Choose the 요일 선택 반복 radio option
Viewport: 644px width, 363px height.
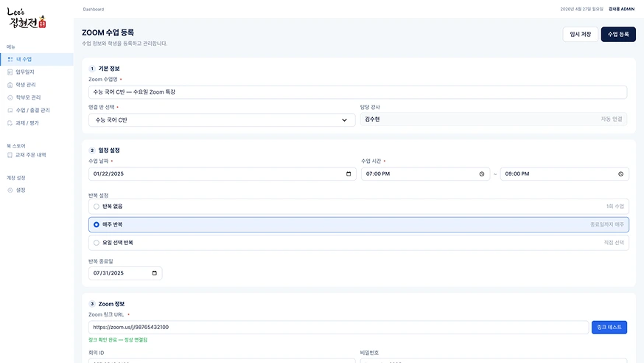[x=96, y=243]
